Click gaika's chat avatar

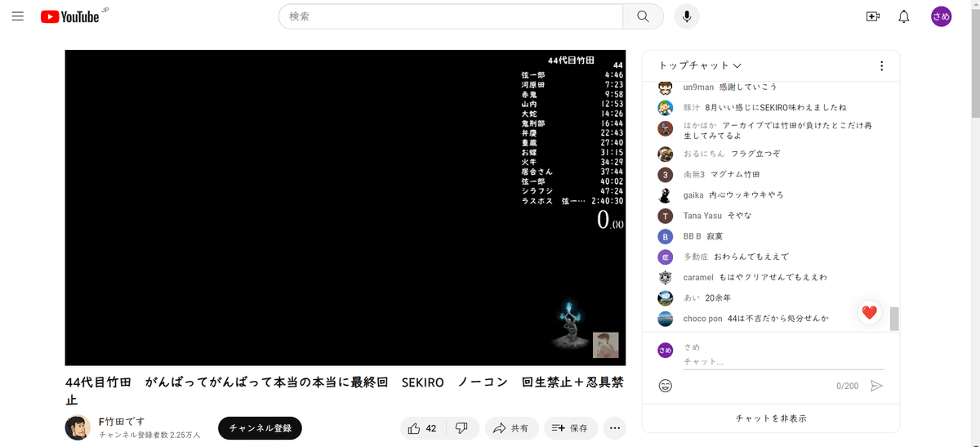[x=666, y=195]
